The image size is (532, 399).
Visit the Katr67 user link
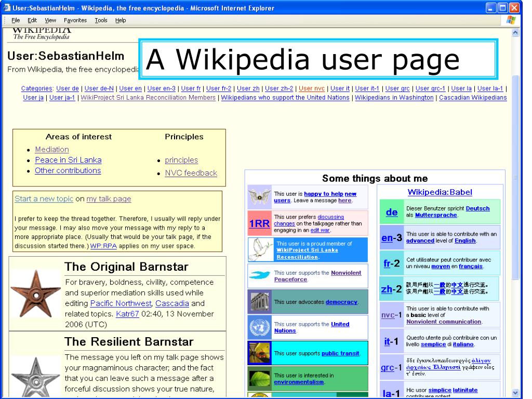pyautogui.click(x=128, y=314)
